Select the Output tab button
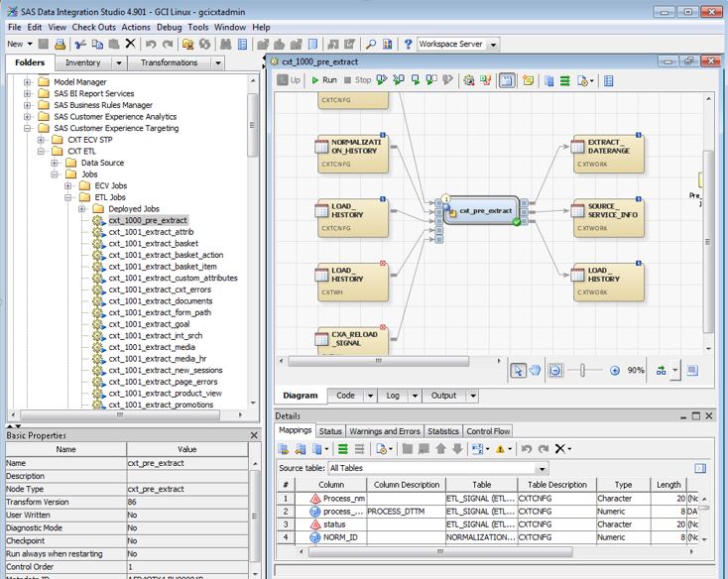Screen dimensions: 728x579 (x=444, y=396)
